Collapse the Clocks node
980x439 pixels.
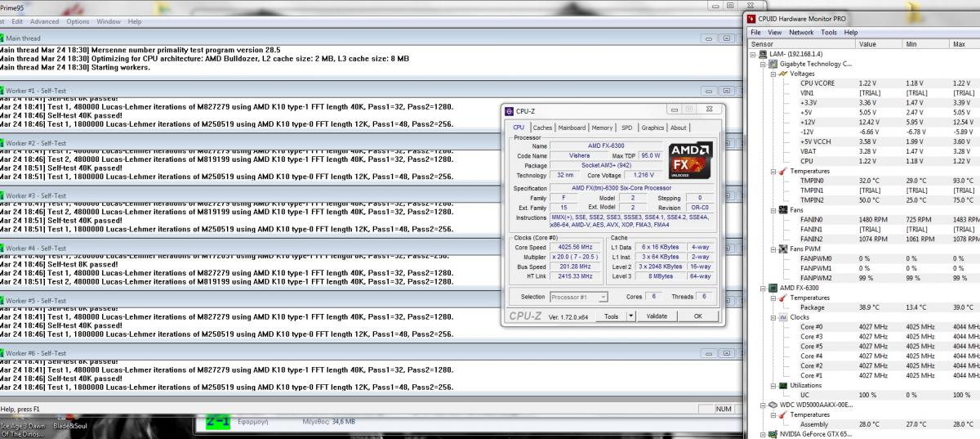click(773, 317)
